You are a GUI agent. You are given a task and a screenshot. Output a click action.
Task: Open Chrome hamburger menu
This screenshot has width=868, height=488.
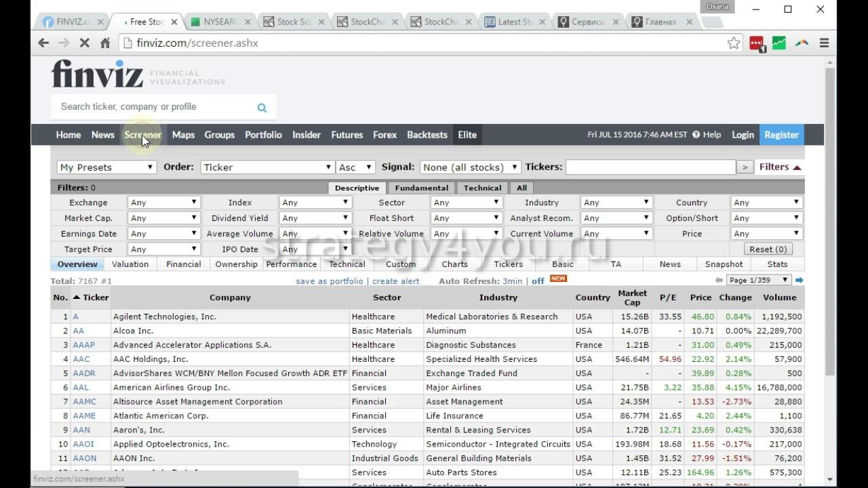click(x=825, y=43)
